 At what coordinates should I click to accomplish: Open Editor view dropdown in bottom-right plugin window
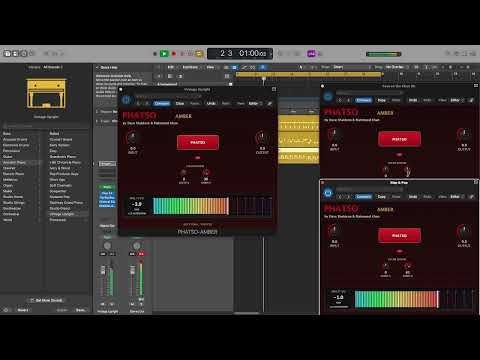point(457,197)
